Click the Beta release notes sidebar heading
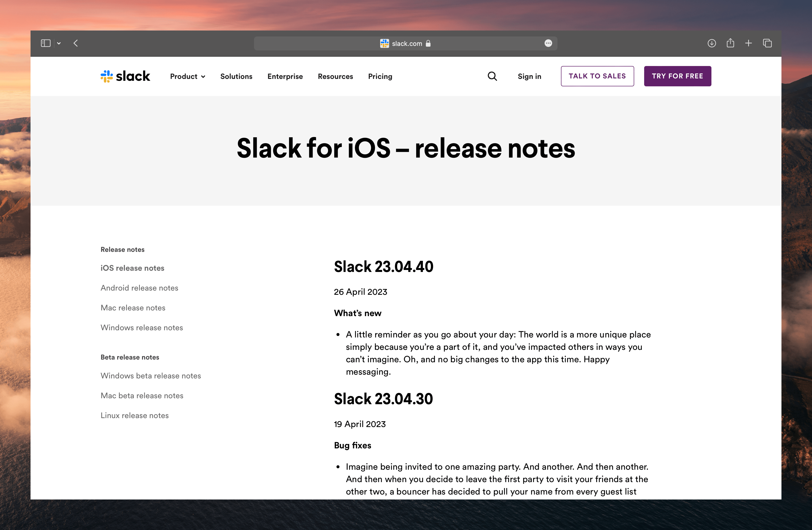Screen dimensions: 812x530 click(130, 357)
